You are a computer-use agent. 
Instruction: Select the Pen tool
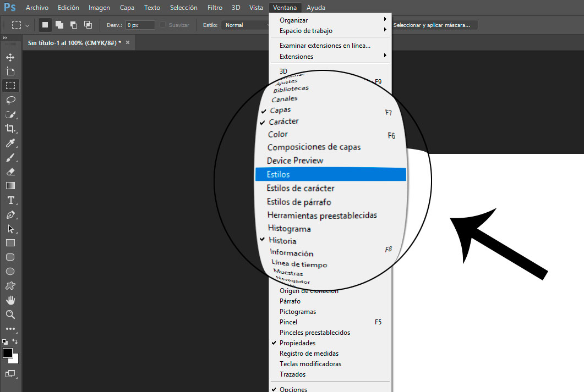[x=10, y=214]
